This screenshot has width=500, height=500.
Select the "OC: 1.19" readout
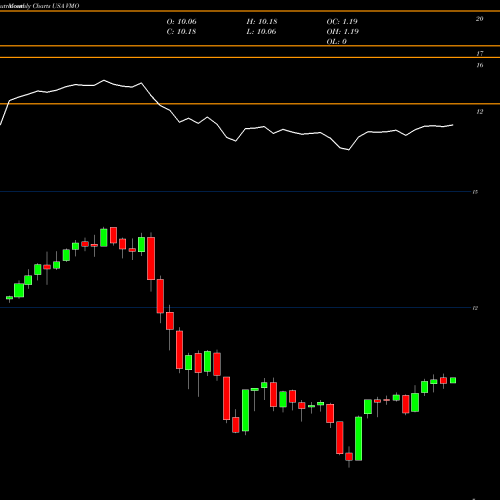click(342, 22)
